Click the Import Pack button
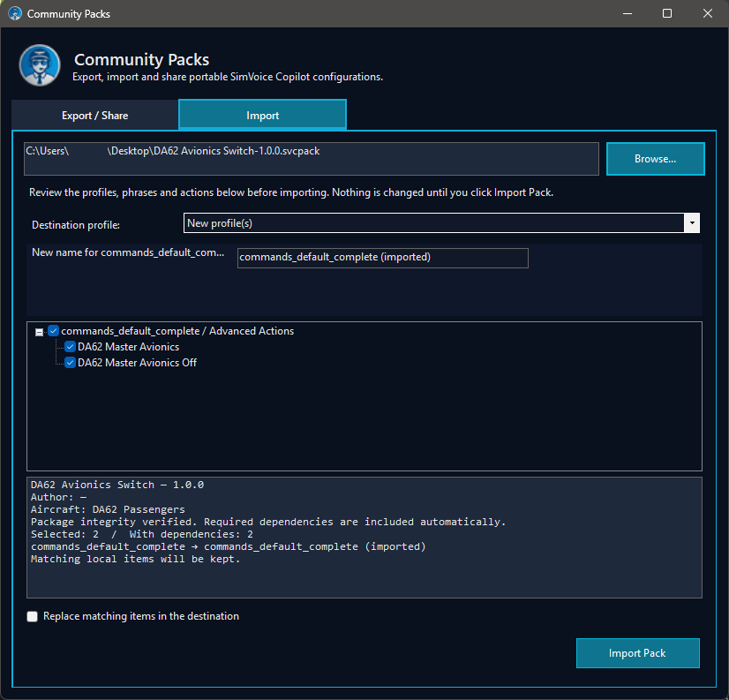This screenshot has width=729, height=700. coord(637,653)
